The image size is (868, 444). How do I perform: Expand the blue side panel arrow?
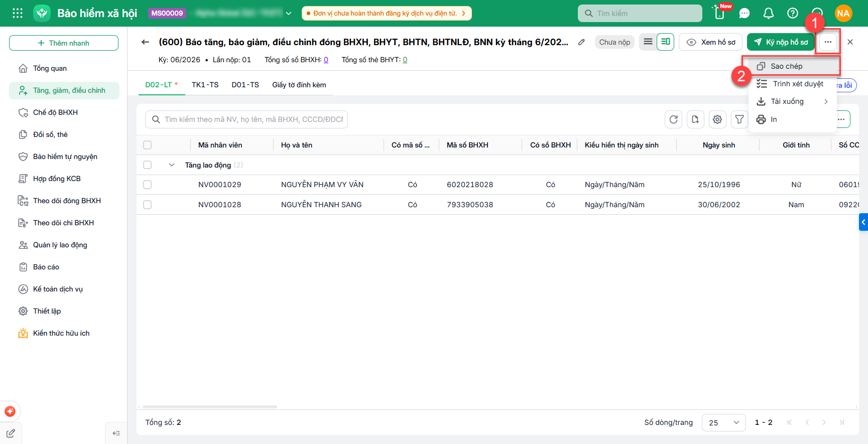(863, 222)
